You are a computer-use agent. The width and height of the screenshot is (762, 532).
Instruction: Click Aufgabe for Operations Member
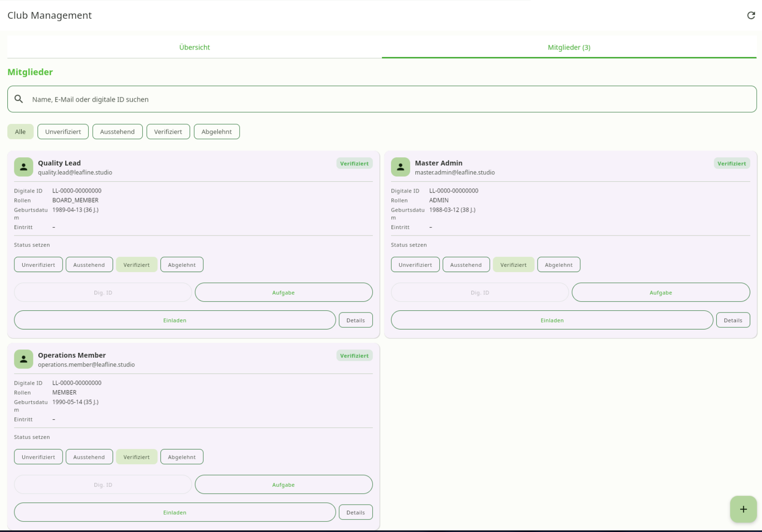click(284, 485)
